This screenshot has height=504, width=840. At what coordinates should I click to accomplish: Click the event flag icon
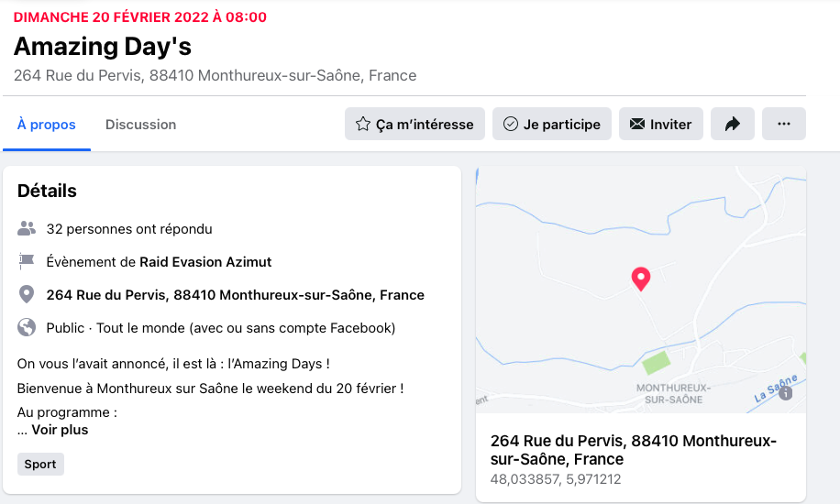click(27, 262)
